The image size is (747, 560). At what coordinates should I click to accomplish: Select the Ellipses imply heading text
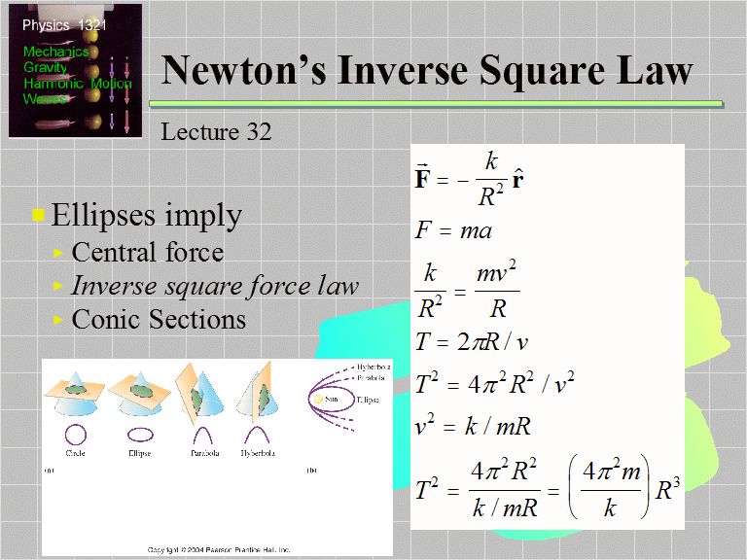tap(147, 215)
